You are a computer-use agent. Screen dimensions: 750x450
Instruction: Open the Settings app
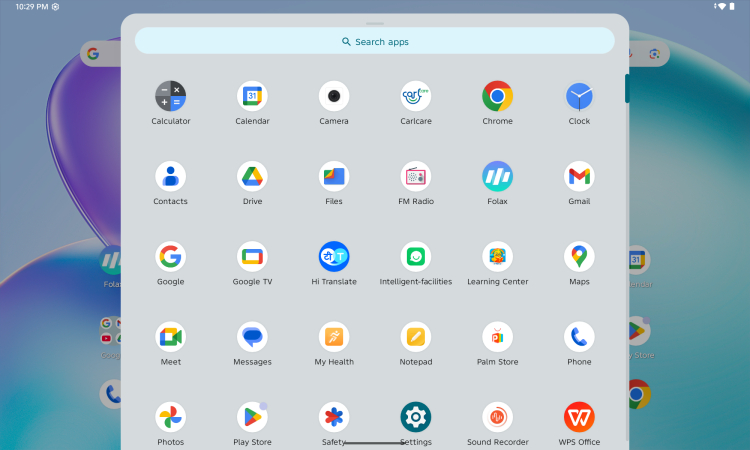(416, 417)
